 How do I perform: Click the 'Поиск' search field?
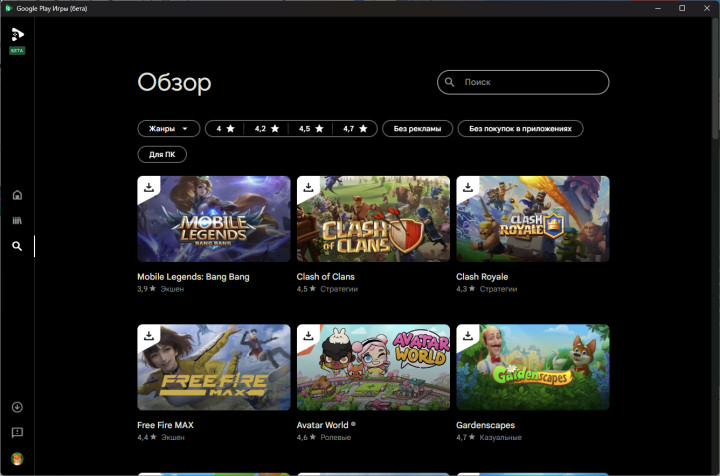tap(530, 82)
